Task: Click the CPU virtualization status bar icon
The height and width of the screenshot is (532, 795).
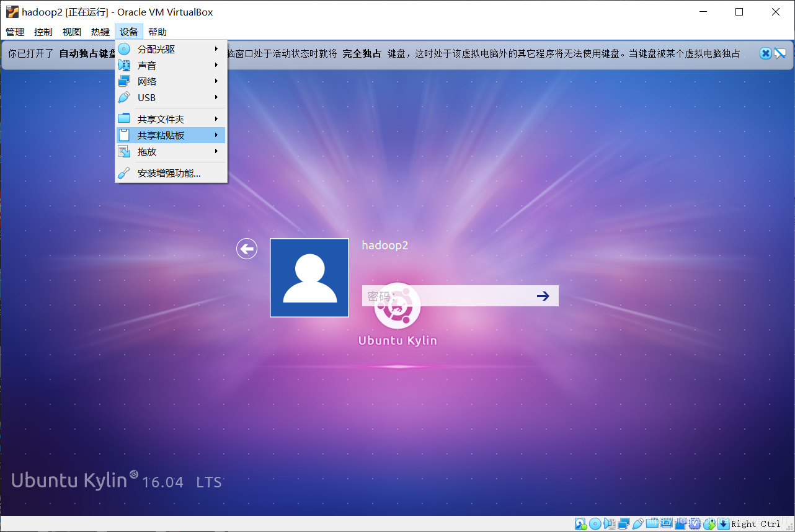Action: coord(695,524)
